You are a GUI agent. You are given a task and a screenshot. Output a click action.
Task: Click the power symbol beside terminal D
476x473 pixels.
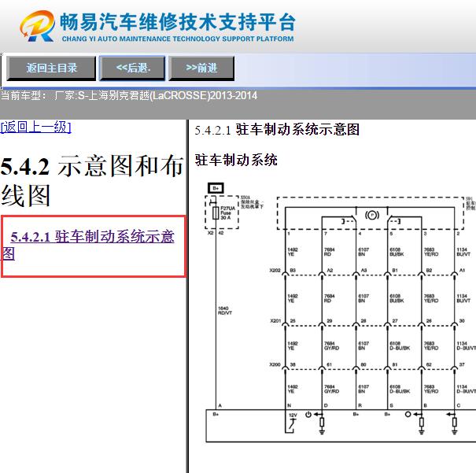pos(308,414)
